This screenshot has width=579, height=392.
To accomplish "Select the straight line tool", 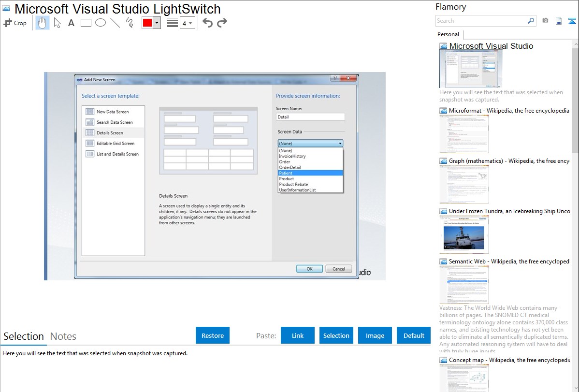I will [x=115, y=23].
